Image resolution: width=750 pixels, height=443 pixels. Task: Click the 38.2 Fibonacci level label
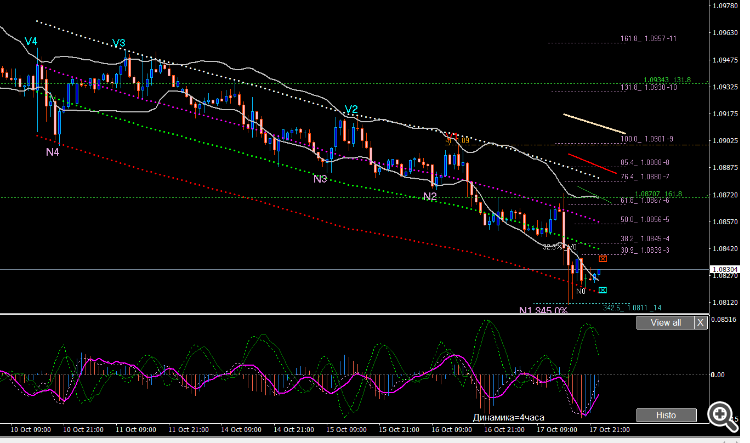pos(645,238)
